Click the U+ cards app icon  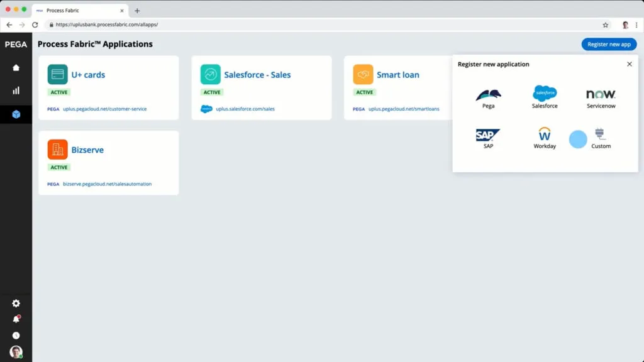point(57,74)
